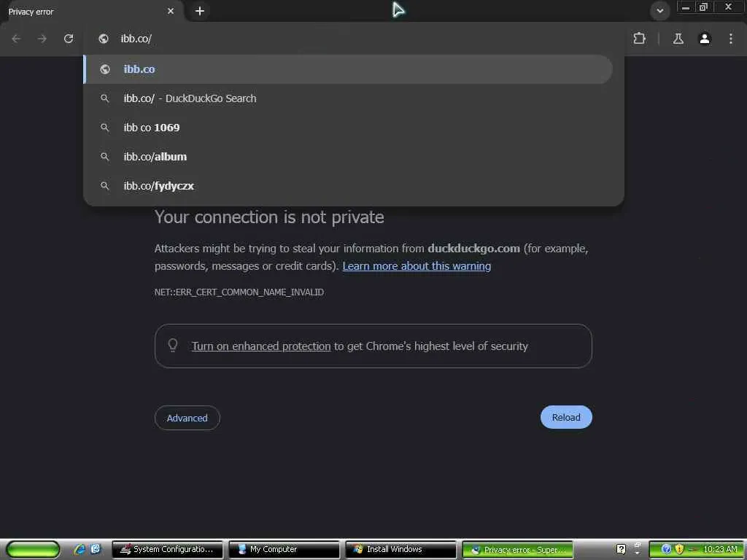
Task: Click the second quick launch icon
Action: point(96,549)
